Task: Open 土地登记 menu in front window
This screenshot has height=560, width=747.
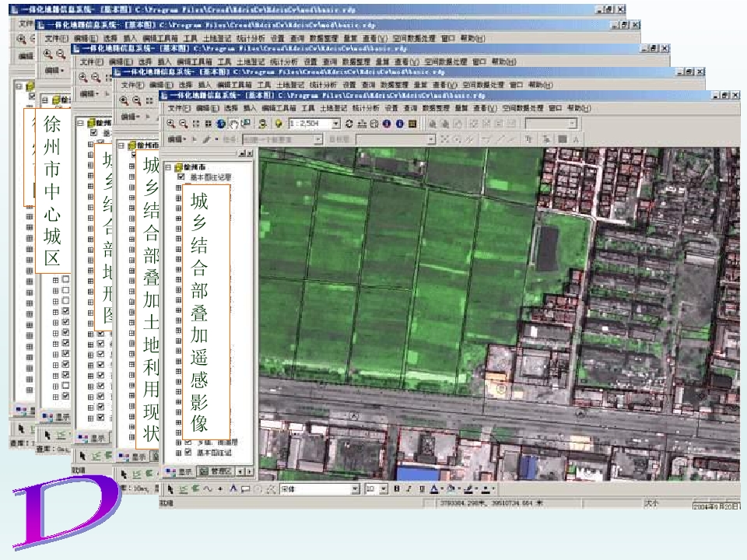Action: click(x=332, y=109)
